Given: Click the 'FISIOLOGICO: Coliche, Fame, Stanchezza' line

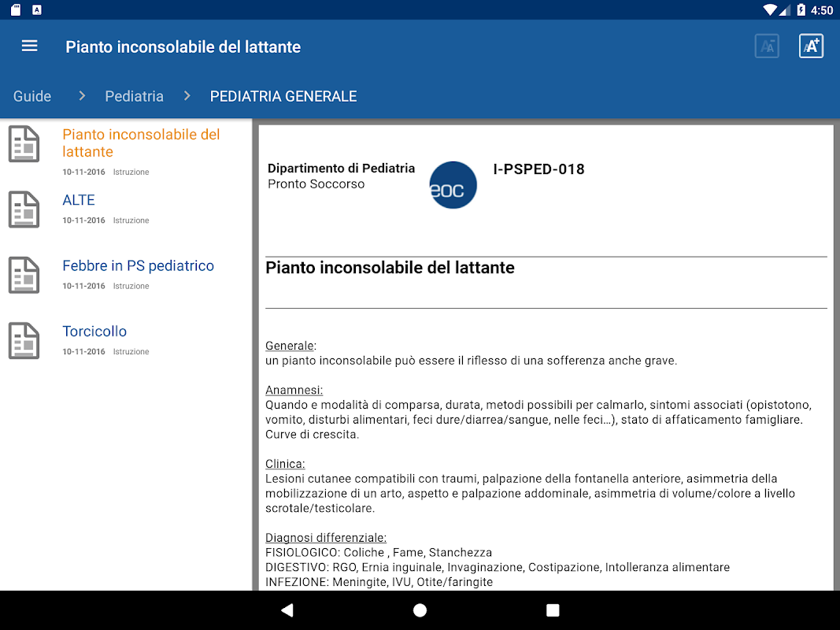Looking at the screenshot, I should 379,552.
